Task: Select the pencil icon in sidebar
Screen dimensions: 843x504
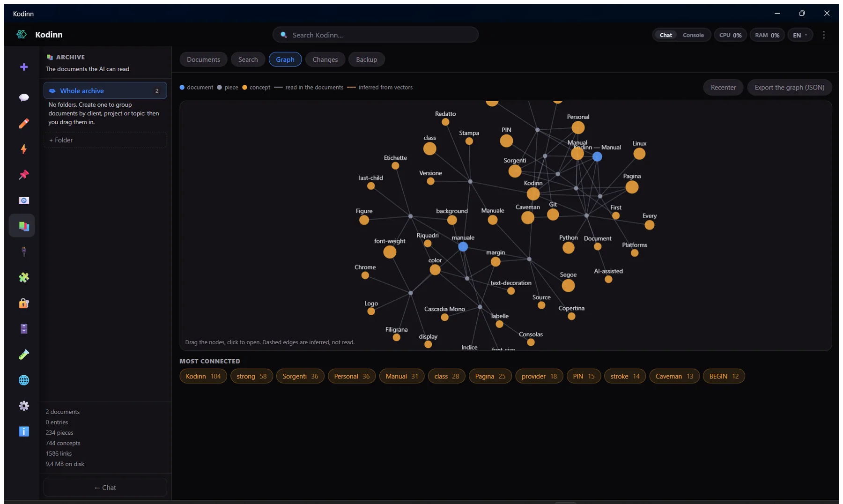Action: pyautogui.click(x=24, y=123)
